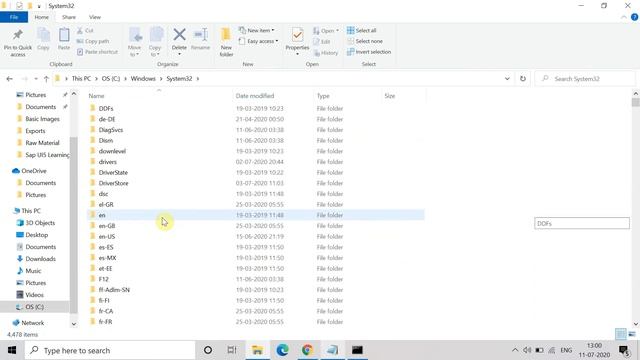Viewport: 640px width, 360px height.
Task: Open Downloads in navigation pane
Action: pyautogui.click(x=40, y=259)
